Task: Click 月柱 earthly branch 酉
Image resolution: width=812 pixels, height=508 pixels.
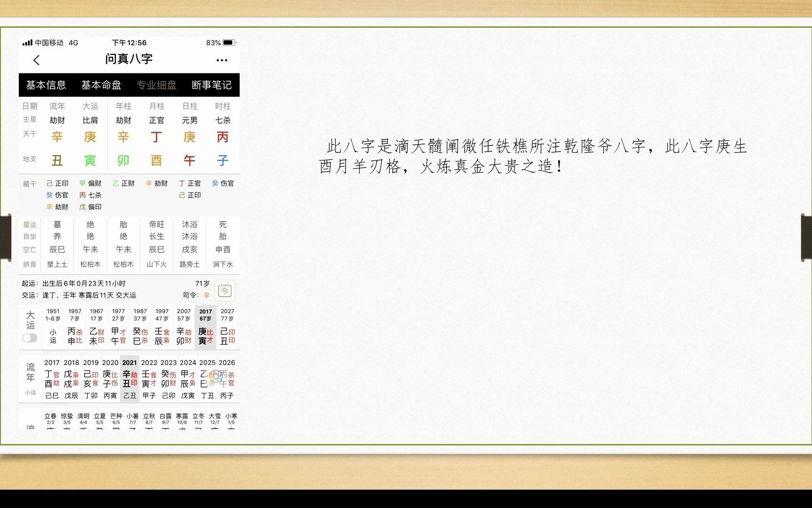Action: point(156,160)
